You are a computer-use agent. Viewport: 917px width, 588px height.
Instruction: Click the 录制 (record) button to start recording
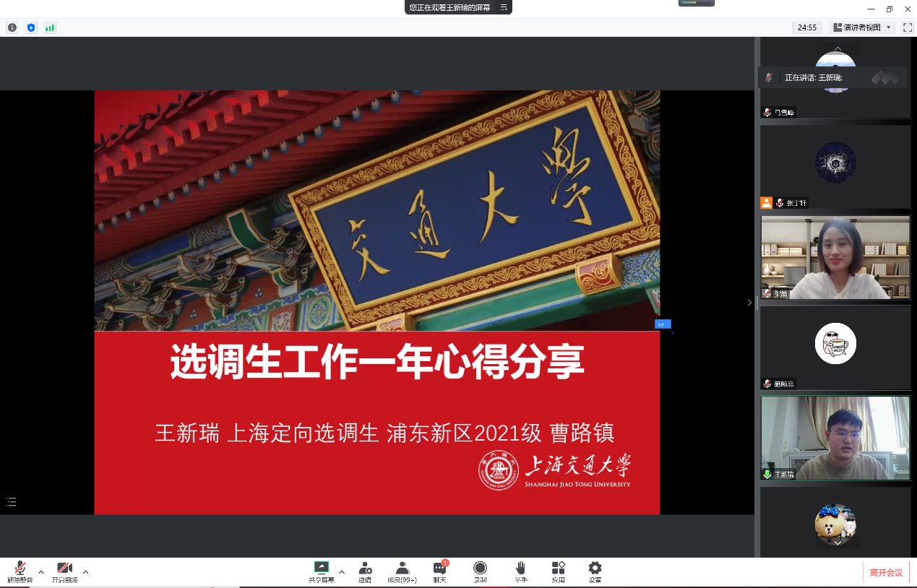point(480,571)
